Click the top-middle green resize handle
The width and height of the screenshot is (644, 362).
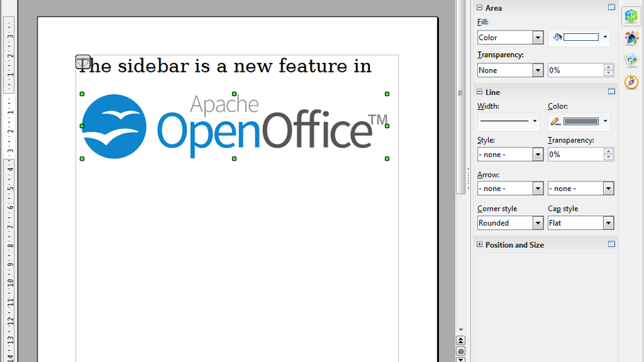pos(234,94)
